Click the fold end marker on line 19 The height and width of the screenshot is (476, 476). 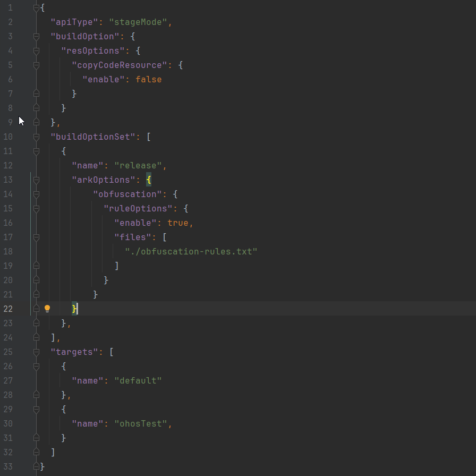click(36, 266)
